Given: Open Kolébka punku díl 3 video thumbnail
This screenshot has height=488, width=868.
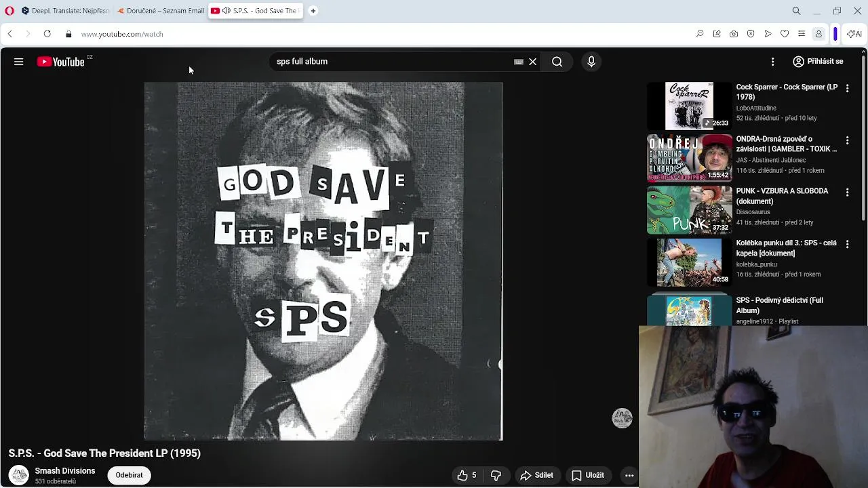Looking at the screenshot, I should point(690,262).
